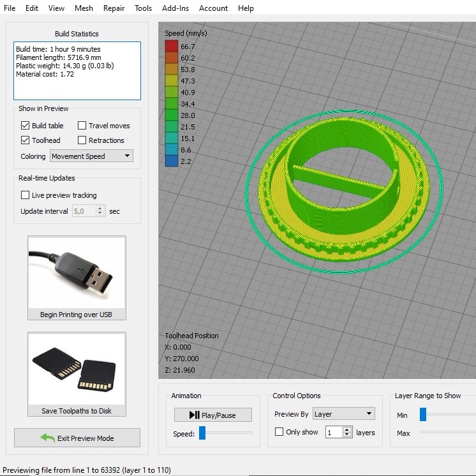Click the Begin Printing over USB label
Image resolution: width=476 pixels, height=476 pixels.
(77, 315)
